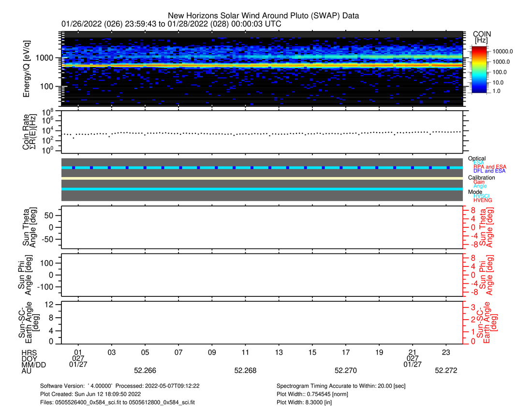Click the 'Optical' legend heading

point(476,159)
